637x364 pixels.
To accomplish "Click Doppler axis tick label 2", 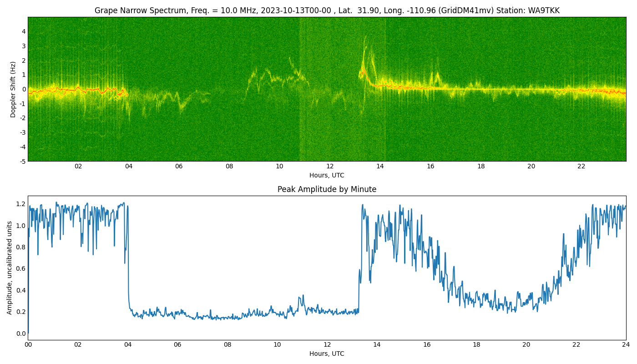I will coord(24,61).
